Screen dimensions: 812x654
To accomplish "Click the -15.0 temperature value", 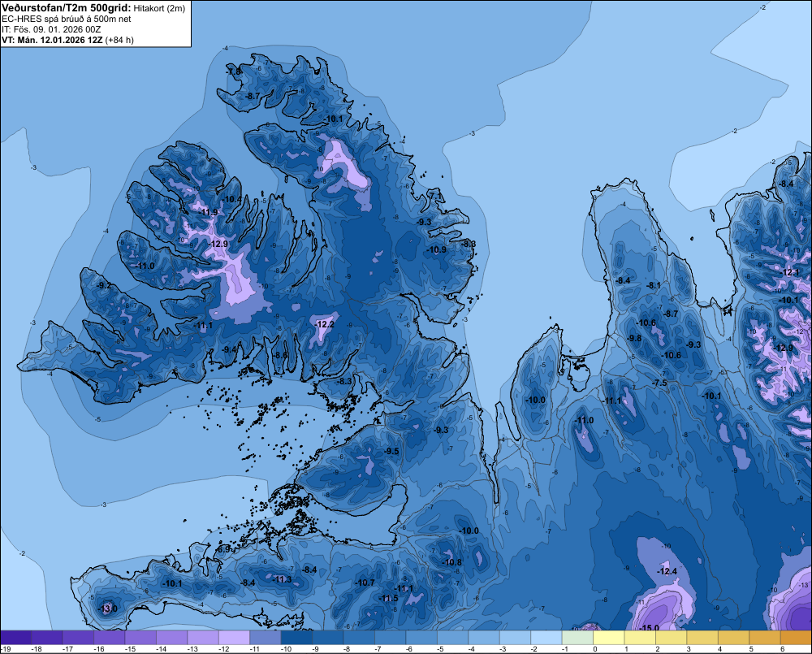I will click(x=650, y=627).
